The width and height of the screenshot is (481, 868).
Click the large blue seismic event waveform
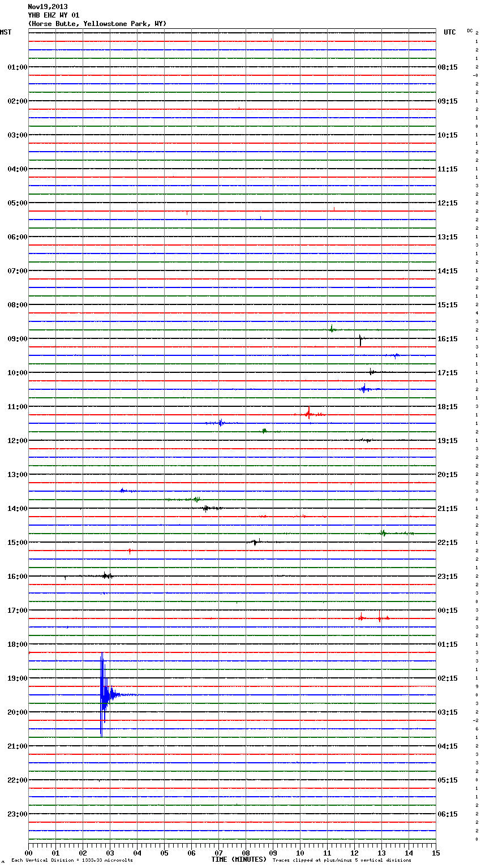click(103, 694)
